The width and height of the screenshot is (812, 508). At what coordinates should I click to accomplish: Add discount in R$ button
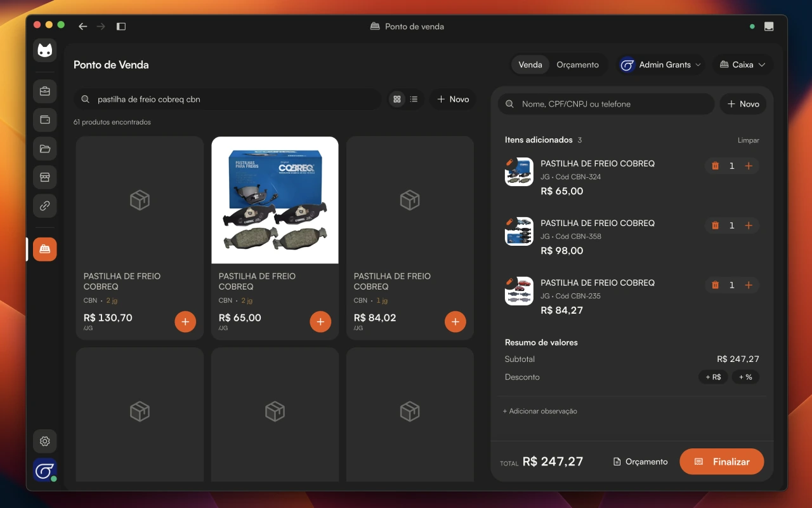713,377
